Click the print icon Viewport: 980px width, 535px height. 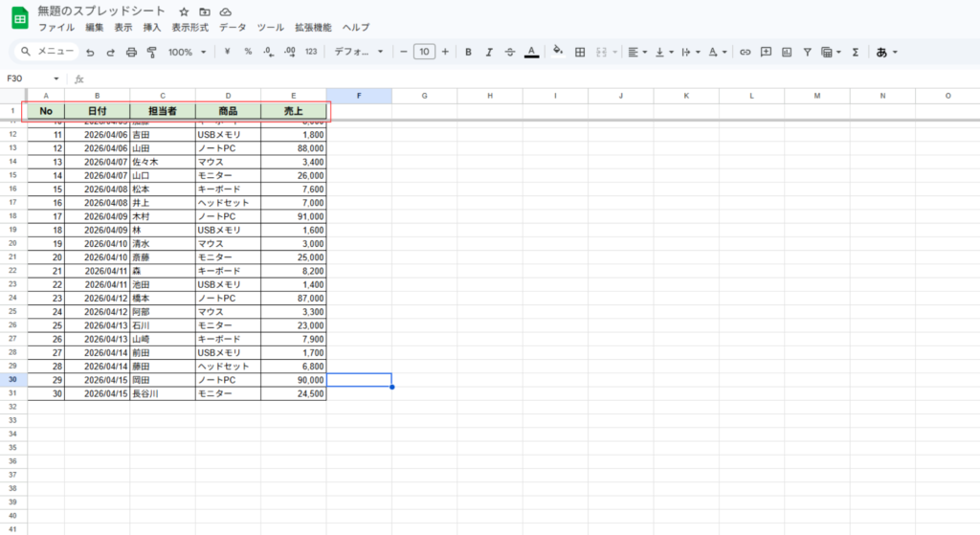131,52
